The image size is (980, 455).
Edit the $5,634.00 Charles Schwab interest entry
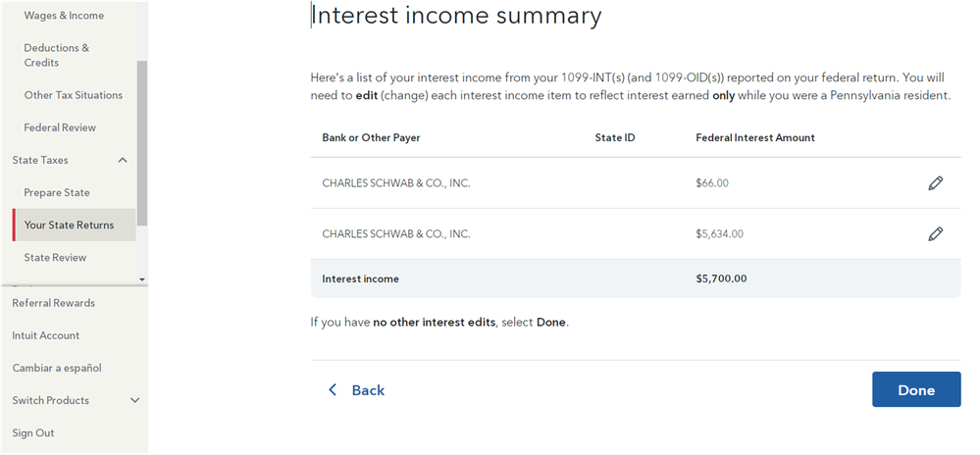pos(935,233)
